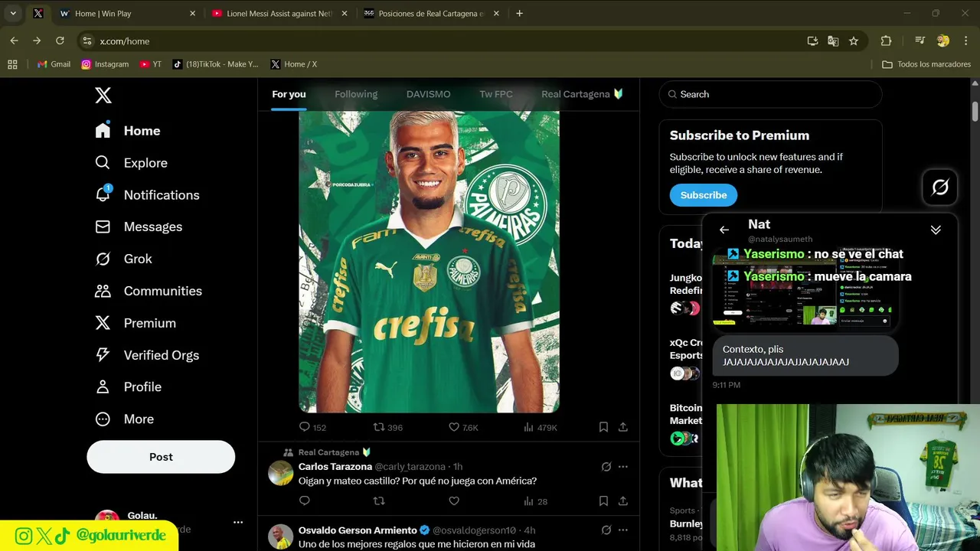Click the Subscribe button
Screen dimensions: 980x551
pyautogui.click(x=704, y=195)
